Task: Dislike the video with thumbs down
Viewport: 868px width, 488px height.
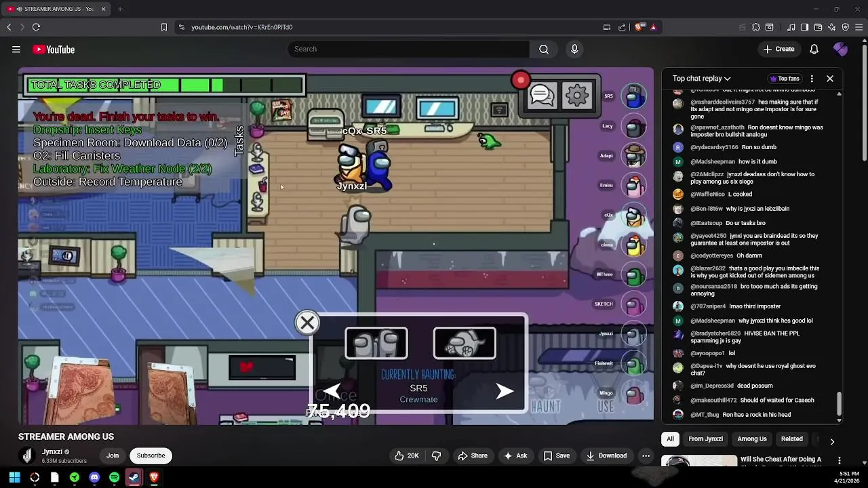Action: (x=437, y=455)
